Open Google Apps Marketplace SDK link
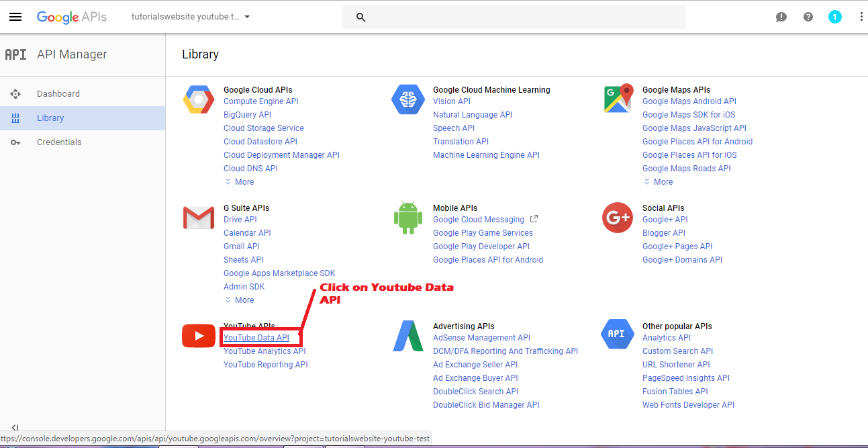Image resolution: width=868 pixels, height=448 pixels. [279, 273]
